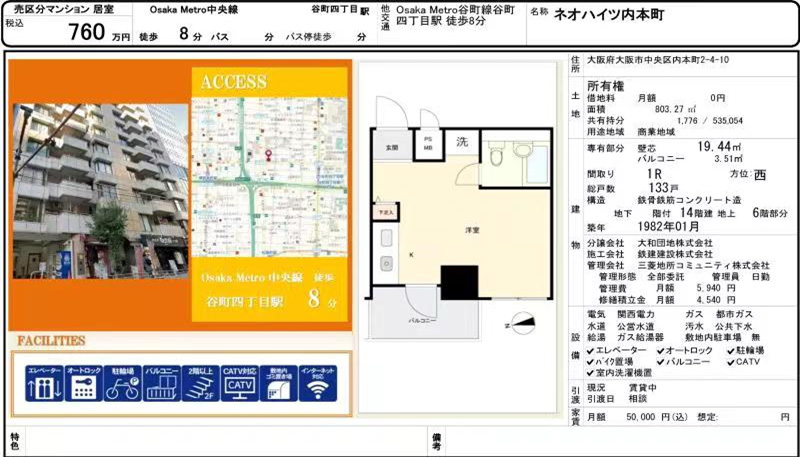Click the built date 1982年01月
800x457 pixels.
point(668,226)
